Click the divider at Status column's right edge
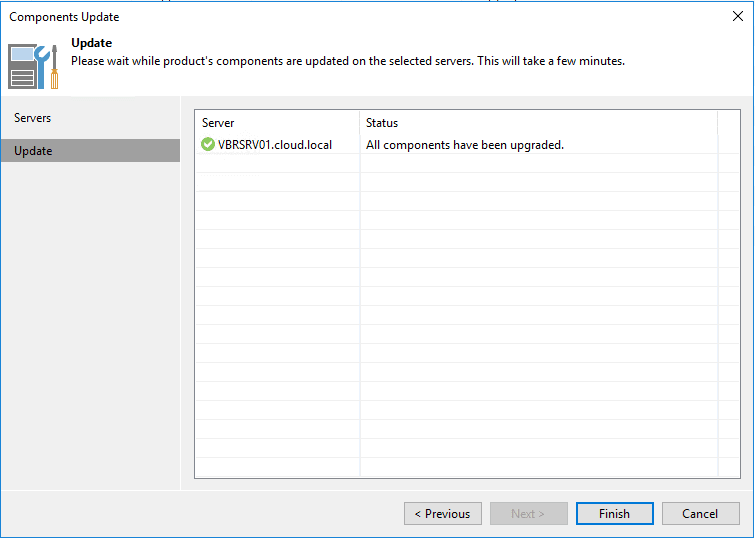This screenshot has height=538, width=755. click(x=717, y=123)
